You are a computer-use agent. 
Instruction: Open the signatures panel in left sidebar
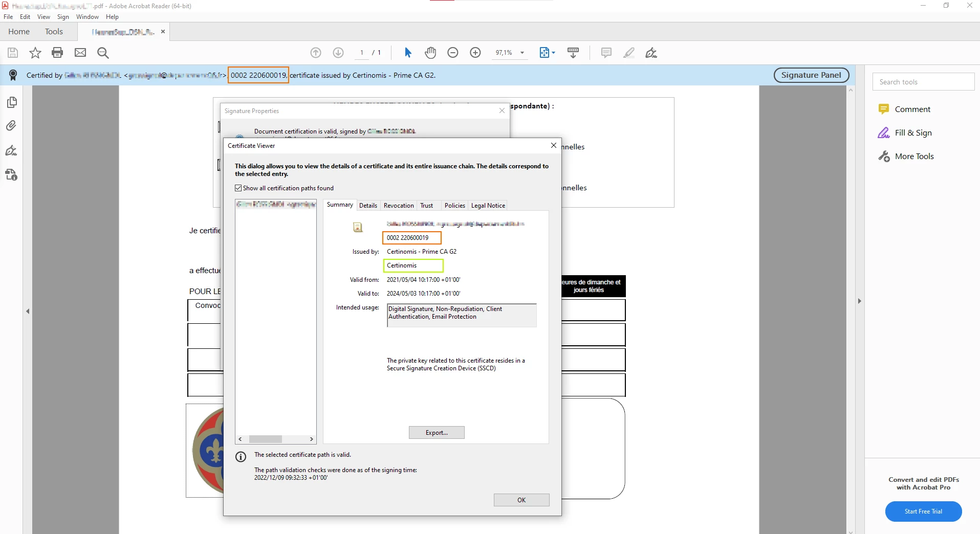pyautogui.click(x=11, y=150)
